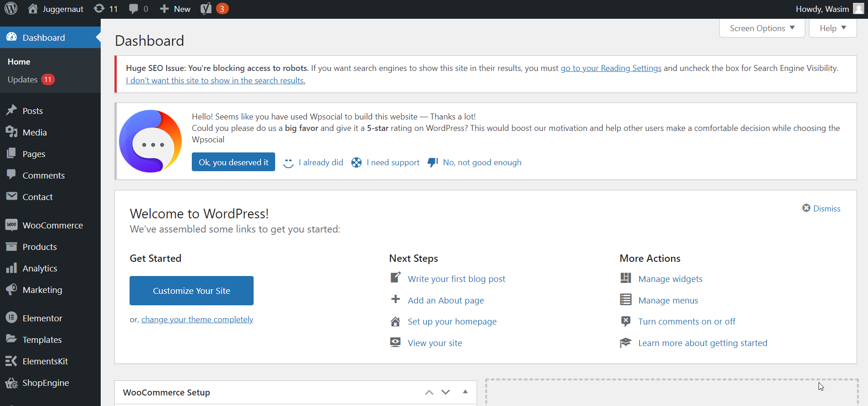The image size is (868, 406).
Task: Open Manage menus link
Action: [x=668, y=300]
